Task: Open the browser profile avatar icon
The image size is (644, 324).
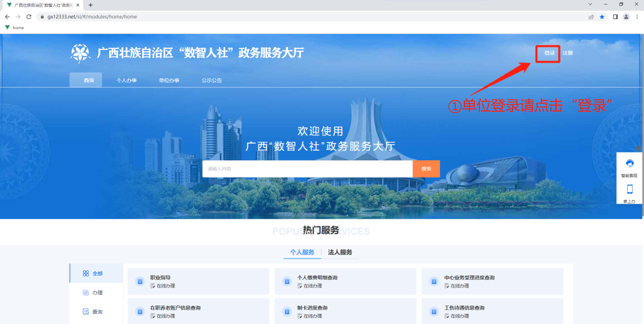Action: (626, 17)
